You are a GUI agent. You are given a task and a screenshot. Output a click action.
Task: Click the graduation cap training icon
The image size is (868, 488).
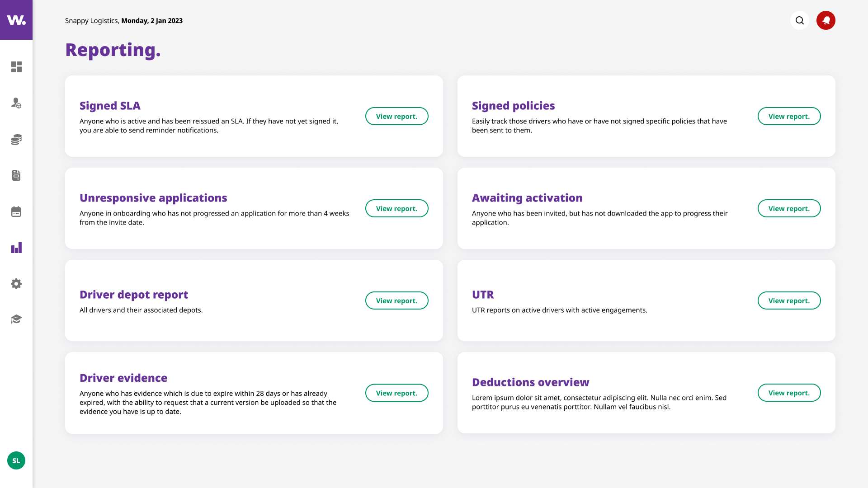pos(16,319)
